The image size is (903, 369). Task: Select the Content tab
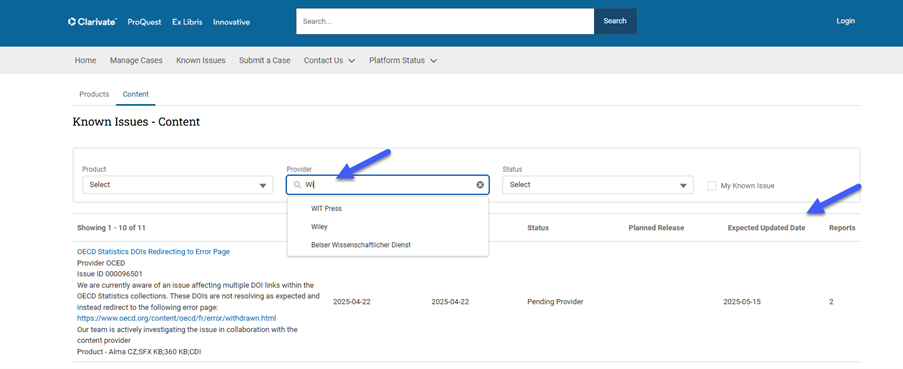(x=135, y=94)
